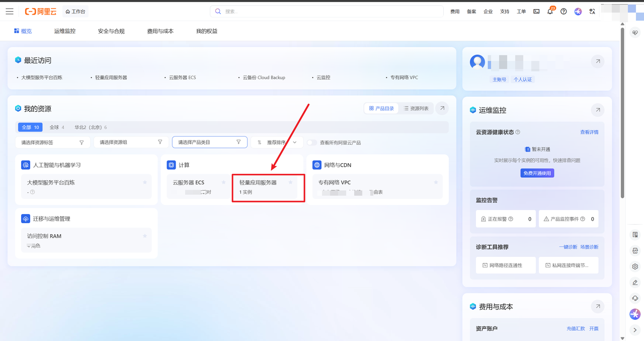Star the 专有网络 VPC resource card
Image resolution: width=644 pixels, height=341 pixels.
tap(436, 182)
